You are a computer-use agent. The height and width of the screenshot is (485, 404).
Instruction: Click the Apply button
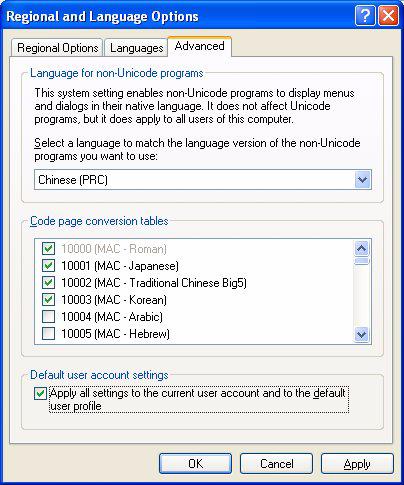tap(357, 464)
